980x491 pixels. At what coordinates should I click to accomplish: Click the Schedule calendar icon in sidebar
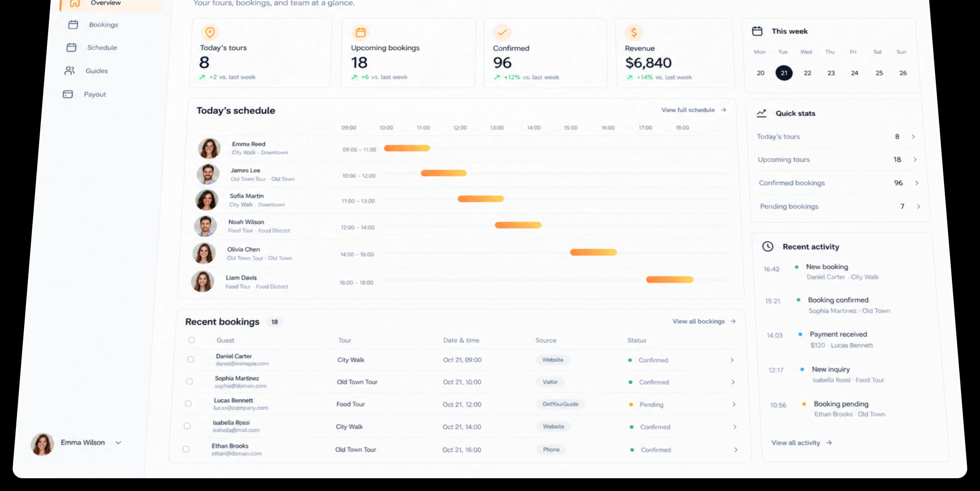71,47
